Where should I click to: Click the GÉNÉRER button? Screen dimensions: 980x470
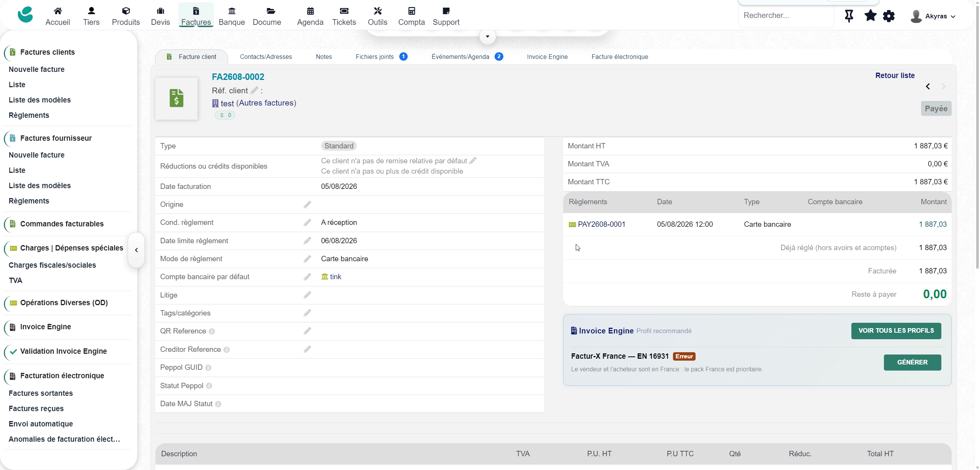pos(912,362)
